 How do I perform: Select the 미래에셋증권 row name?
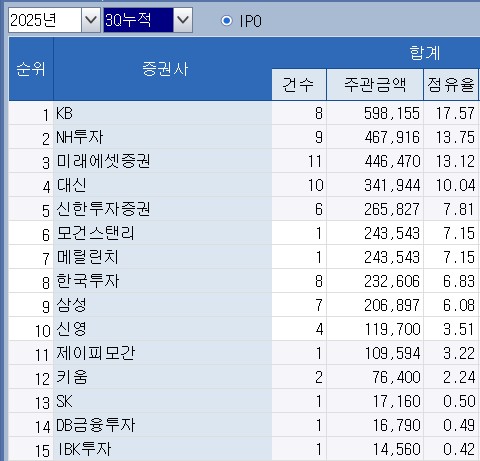coord(103,161)
